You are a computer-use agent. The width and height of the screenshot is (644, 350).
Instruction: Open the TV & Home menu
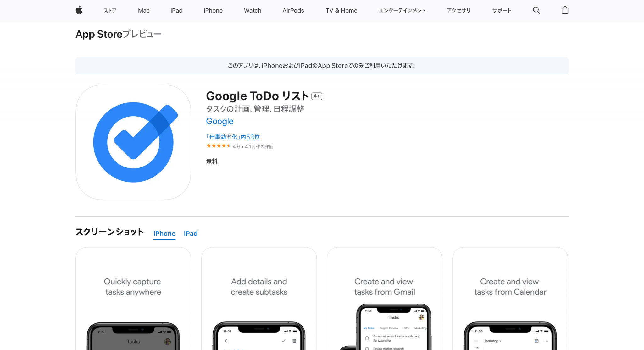pos(341,10)
